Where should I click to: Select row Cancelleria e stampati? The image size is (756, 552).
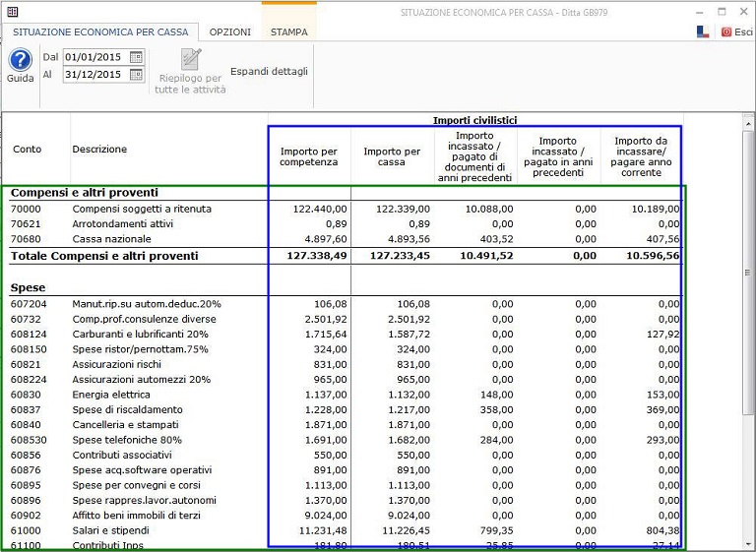click(x=345, y=425)
